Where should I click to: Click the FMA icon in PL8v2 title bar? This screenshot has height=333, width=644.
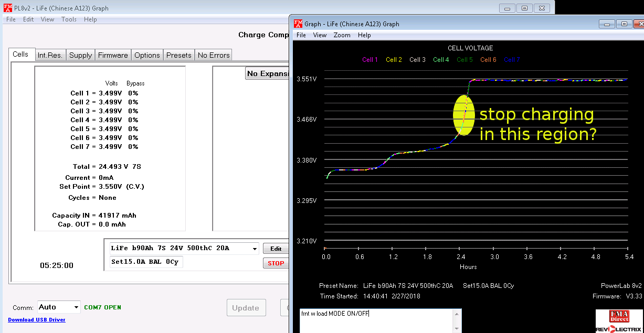tap(7, 8)
